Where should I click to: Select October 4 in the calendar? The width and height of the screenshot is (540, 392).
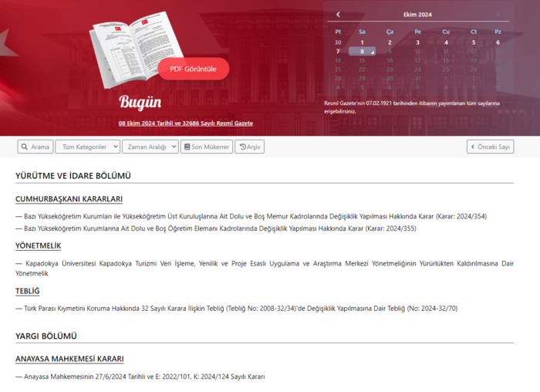(446, 42)
